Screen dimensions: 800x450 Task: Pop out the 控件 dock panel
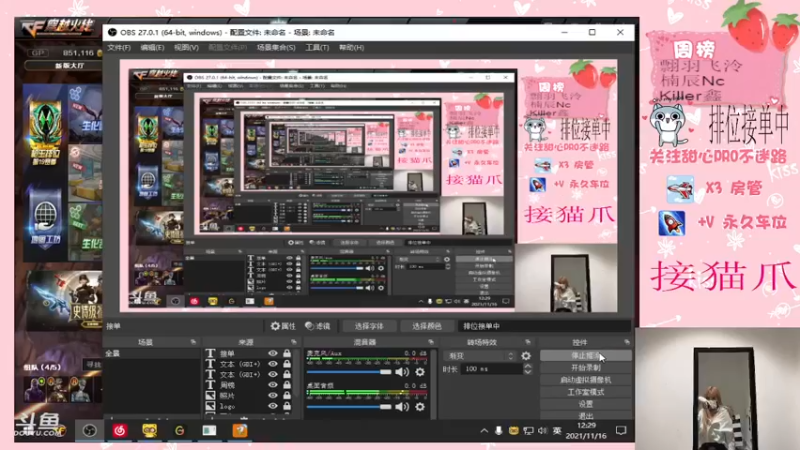(x=627, y=342)
